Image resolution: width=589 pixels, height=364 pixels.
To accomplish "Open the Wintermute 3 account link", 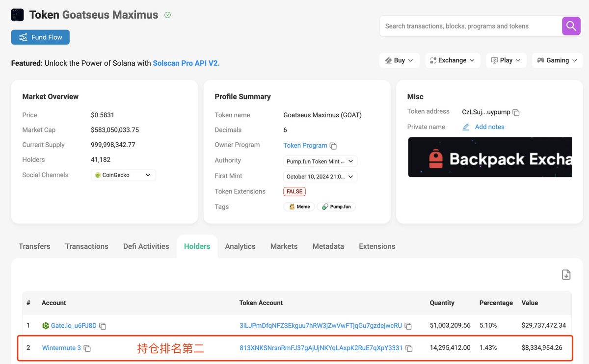I will tap(61, 348).
